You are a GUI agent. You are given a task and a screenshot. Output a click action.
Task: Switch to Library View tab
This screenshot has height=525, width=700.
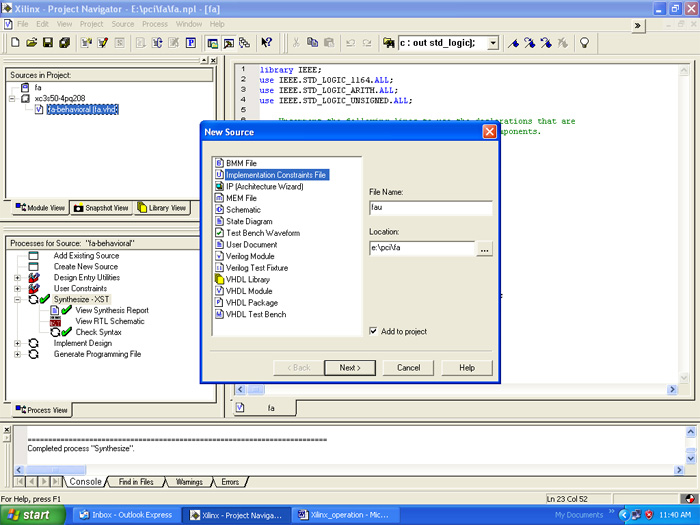pyautogui.click(x=162, y=208)
